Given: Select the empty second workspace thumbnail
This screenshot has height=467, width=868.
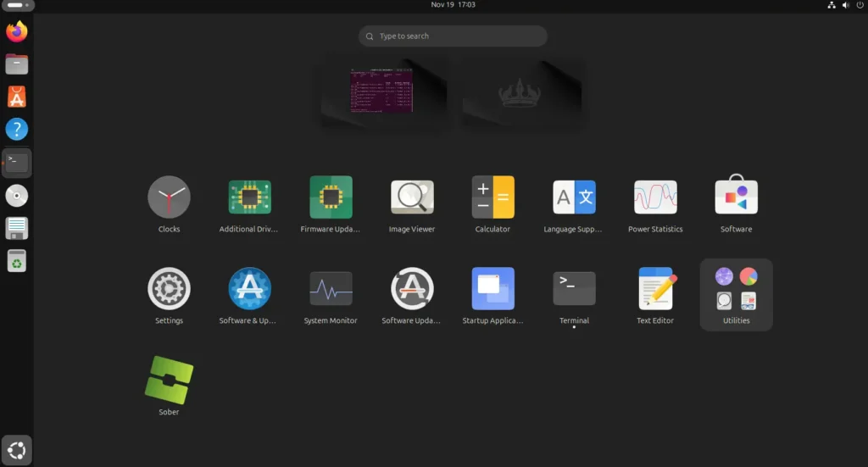Looking at the screenshot, I should 522,93.
